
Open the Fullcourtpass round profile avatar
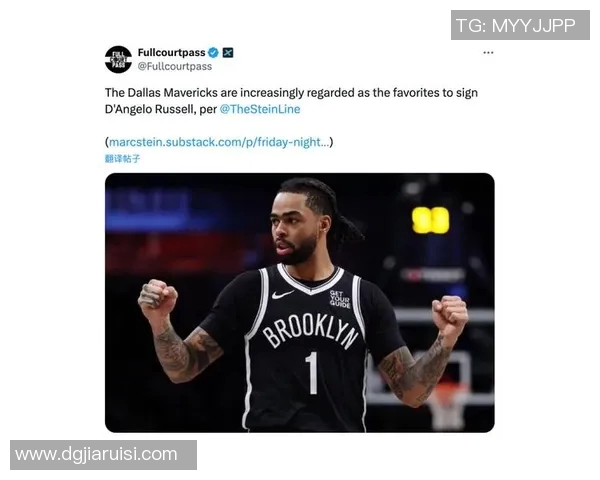(x=118, y=59)
